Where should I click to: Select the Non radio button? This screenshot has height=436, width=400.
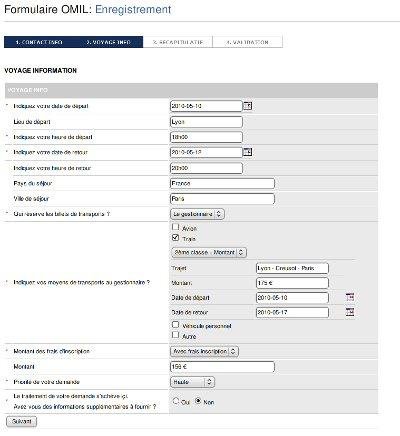tap(198, 401)
